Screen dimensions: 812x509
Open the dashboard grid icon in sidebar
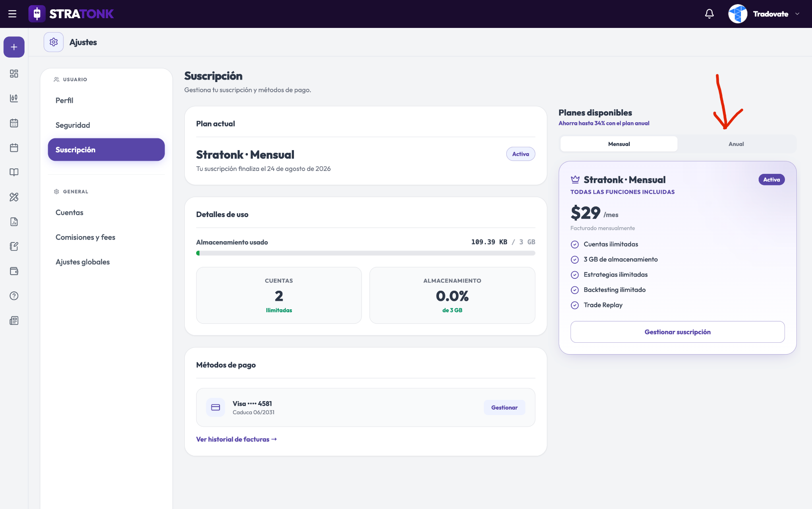[x=14, y=74]
